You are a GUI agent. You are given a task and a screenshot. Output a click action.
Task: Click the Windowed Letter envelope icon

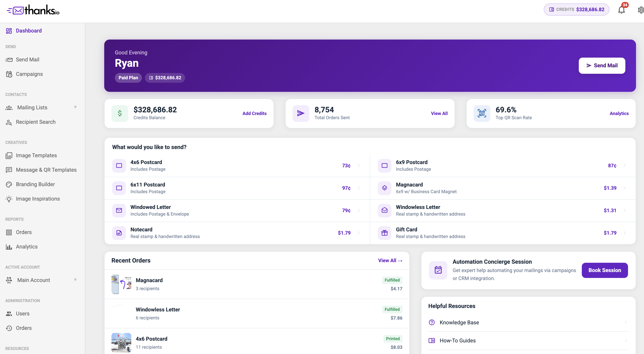coord(119,210)
